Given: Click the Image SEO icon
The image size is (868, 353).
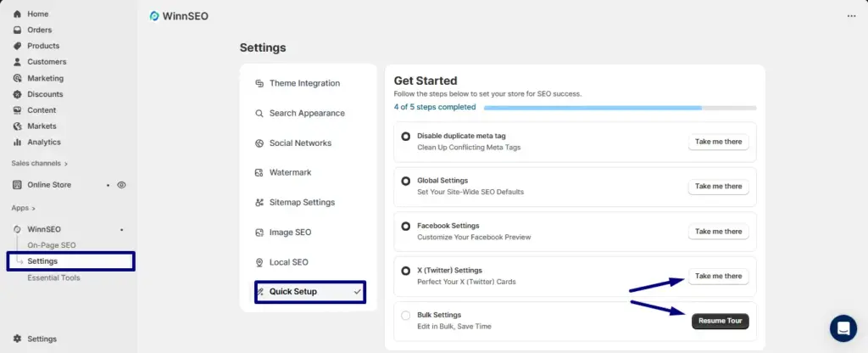Looking at the screenshot, I should pyautogui.click(x=259, y=233).
